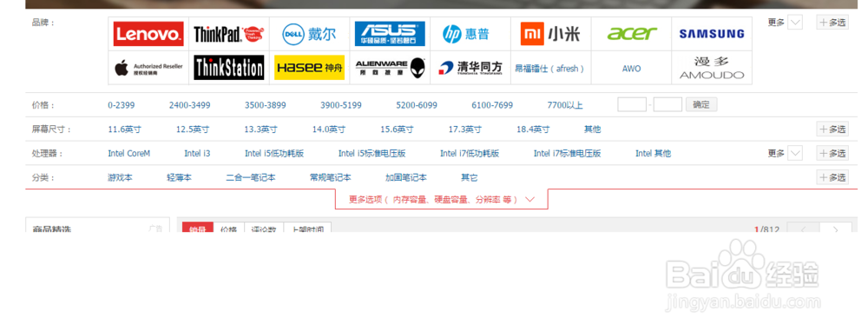Select 14.0英寸 screen size

pyautogui.click(x=329, y=129)
